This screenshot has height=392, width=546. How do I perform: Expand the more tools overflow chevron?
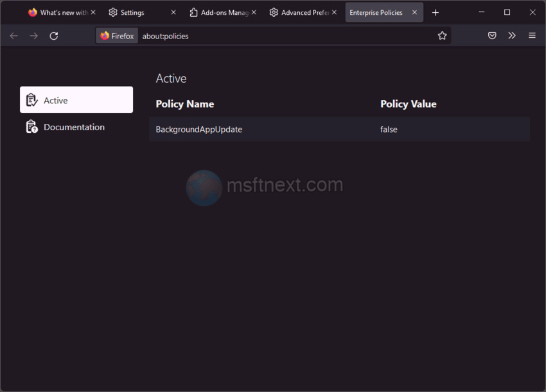coord(512,36)
